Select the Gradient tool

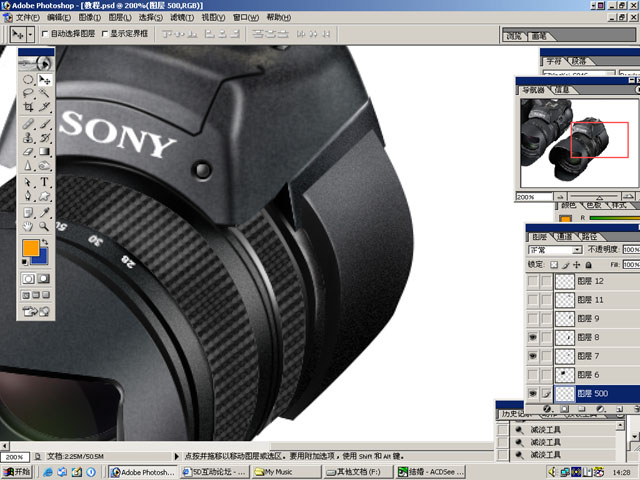[44, 151]
